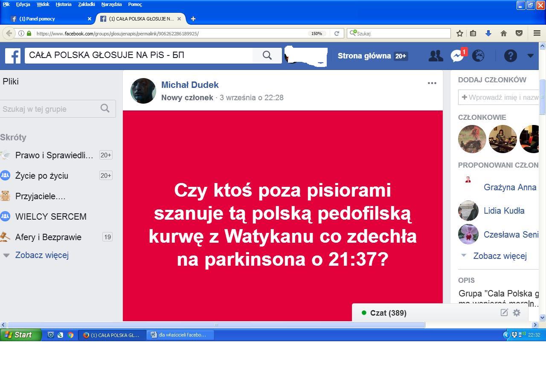Open the chat settings gear icon

coord(517,313)
